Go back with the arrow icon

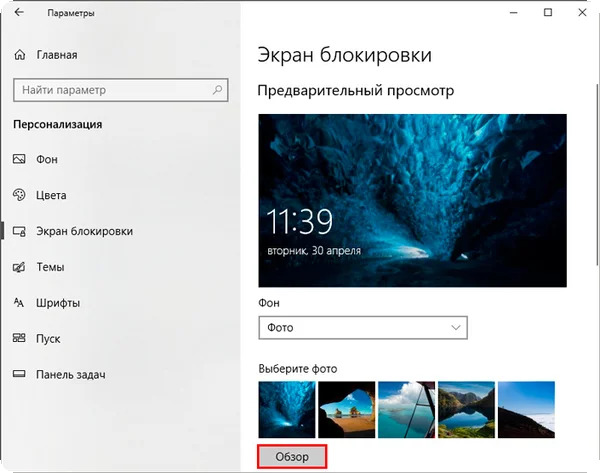coord(19,13)
